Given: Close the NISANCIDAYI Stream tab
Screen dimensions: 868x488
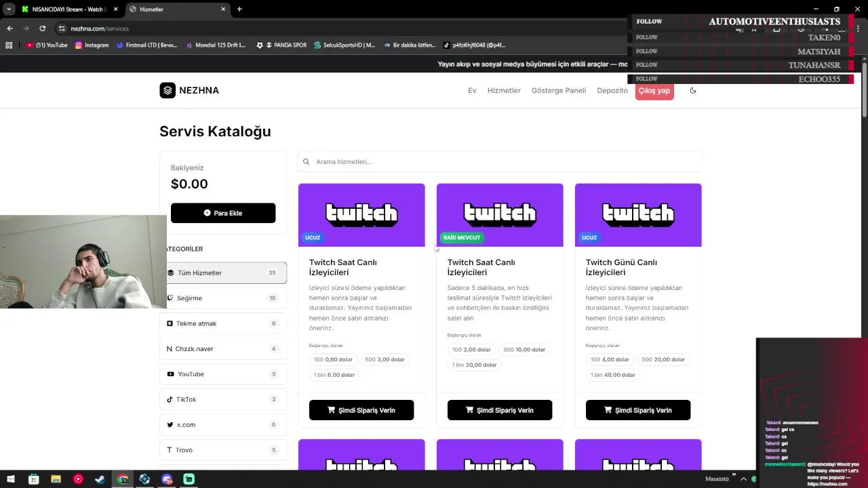Looking at the screenshot, I should click(x=116, y=9).
